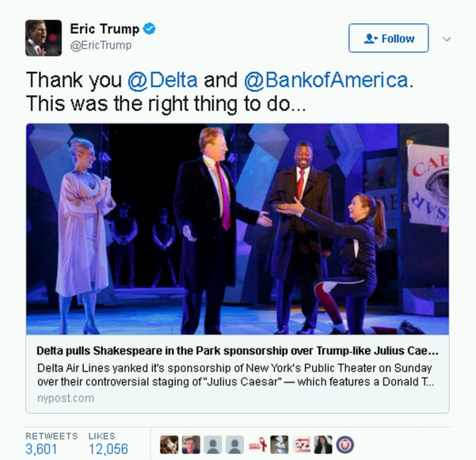476x460 pixels.
Task: Open the Julius Caesar stage photo
Action: tap(237, 229)
